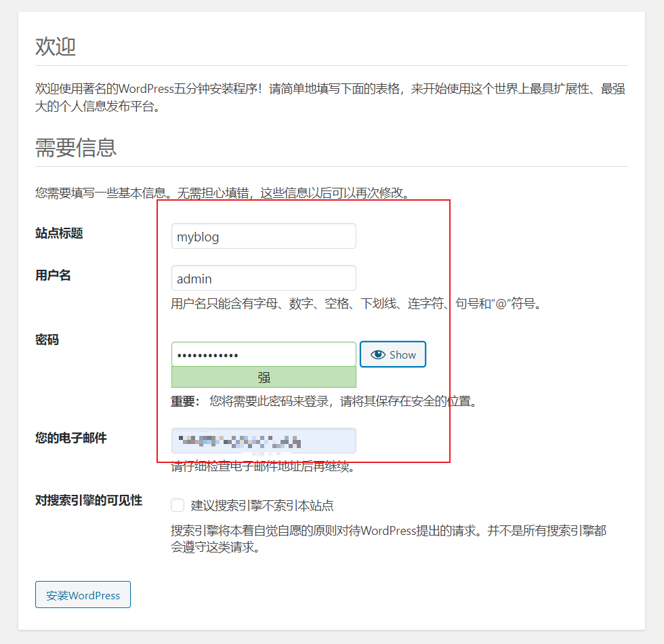The height and width of the screenshot is (644, 664).
Task: Click the 站点标题 label
Action: [x=59, y=233]
